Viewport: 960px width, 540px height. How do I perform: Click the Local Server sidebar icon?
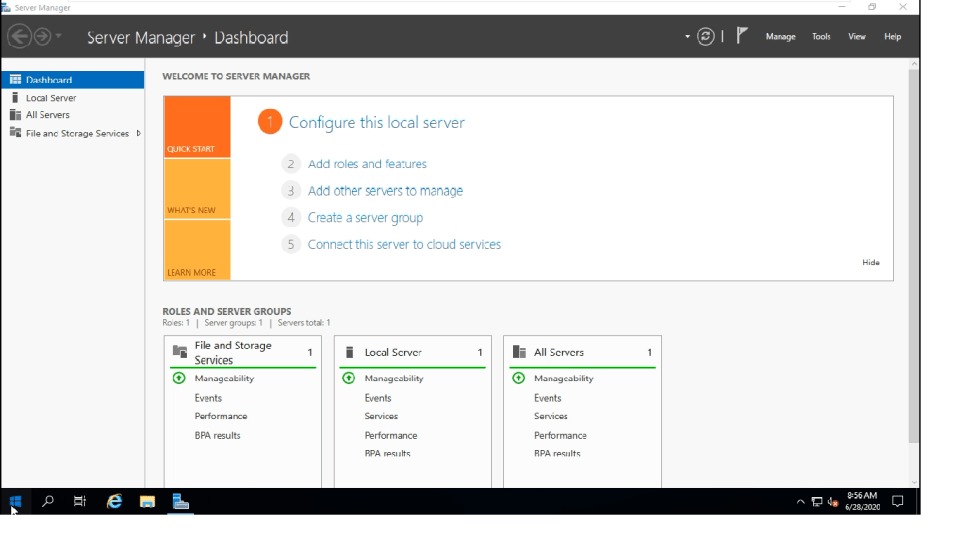15,97
